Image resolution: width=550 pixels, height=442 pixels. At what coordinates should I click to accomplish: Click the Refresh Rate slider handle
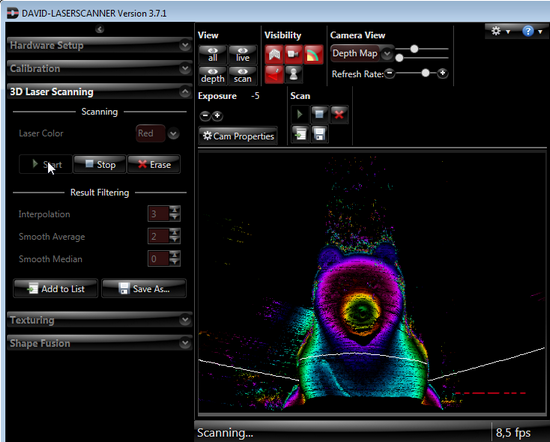[x=425, y=73]
